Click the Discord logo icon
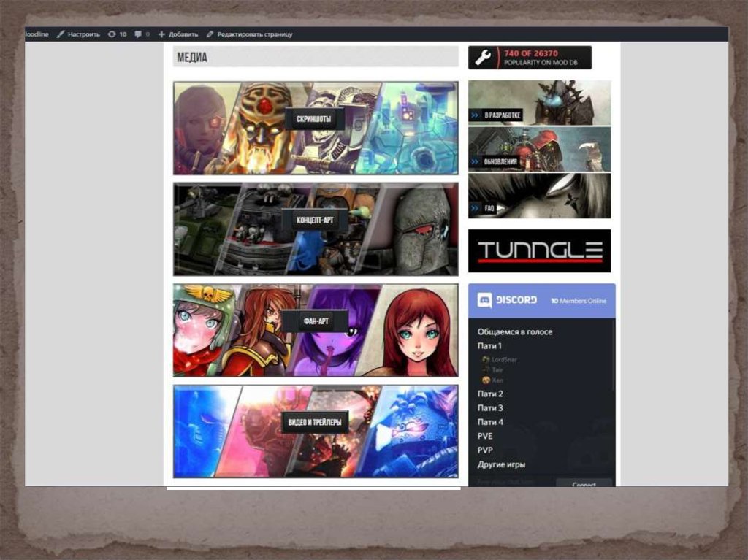The height and width of the screenshot is (560, 748). tap(485, 300)
